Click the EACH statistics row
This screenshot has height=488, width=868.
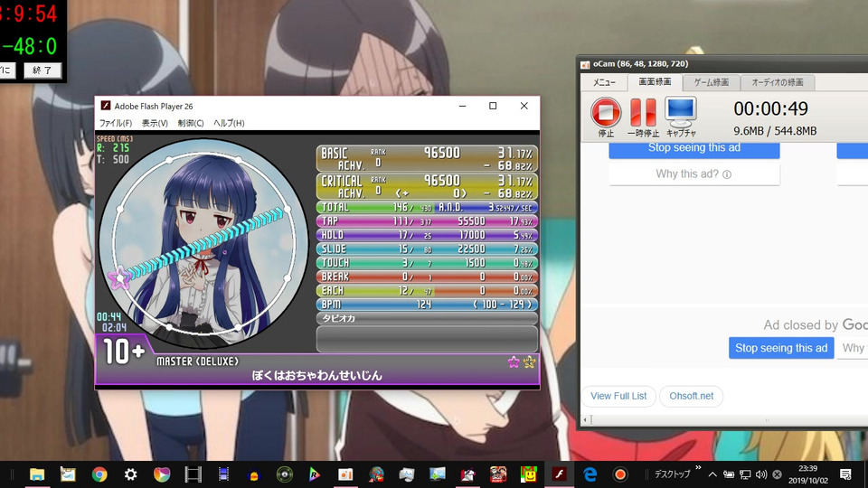point(427,290)
